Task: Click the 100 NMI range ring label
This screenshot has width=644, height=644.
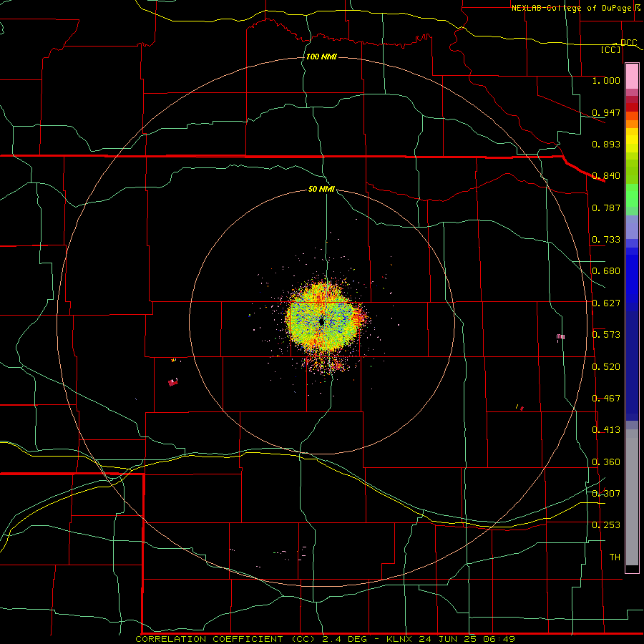Action: point(321,57)
